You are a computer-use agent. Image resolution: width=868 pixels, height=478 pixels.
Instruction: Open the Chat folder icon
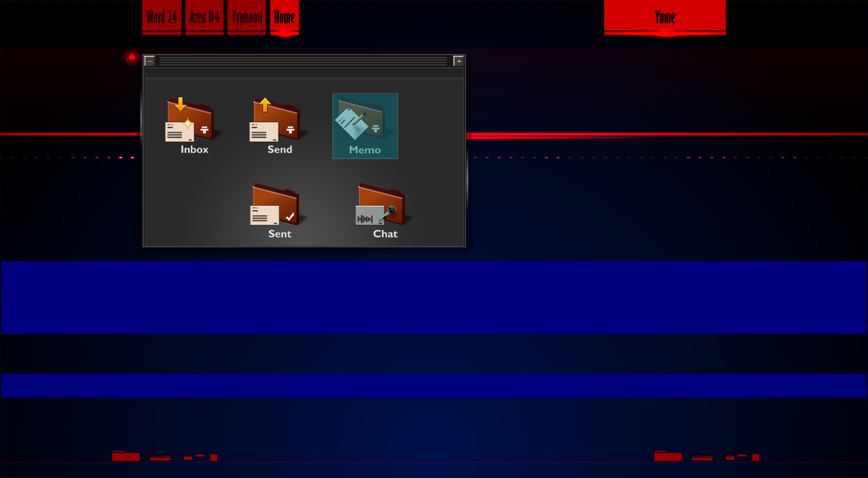point(382,205)
